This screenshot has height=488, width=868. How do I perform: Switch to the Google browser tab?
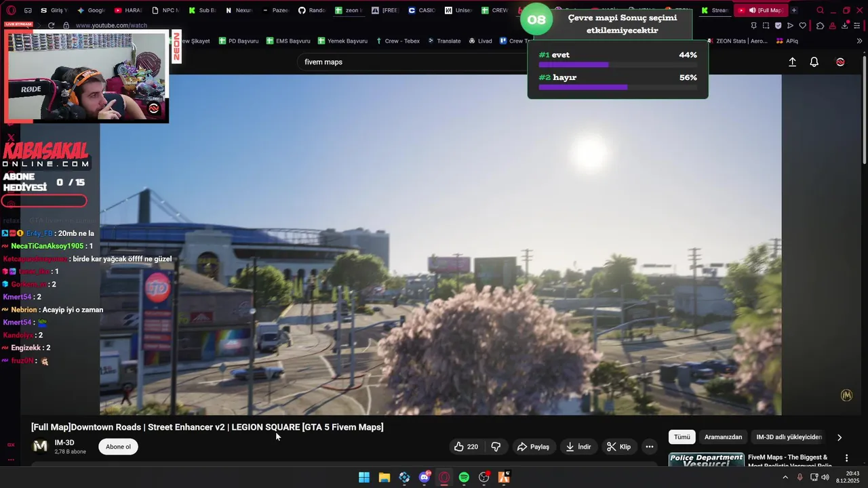[91, 10]
